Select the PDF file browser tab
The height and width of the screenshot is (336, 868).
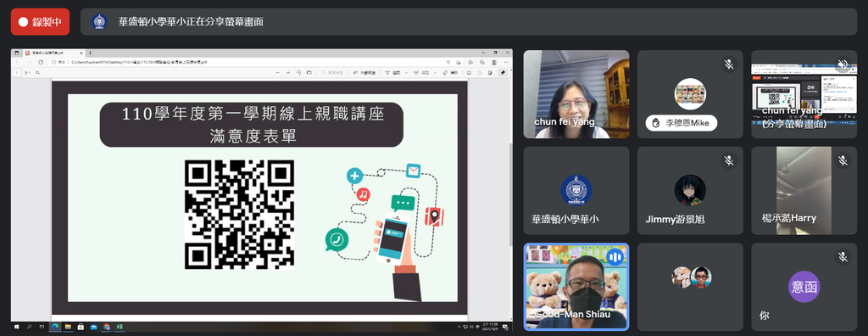(54, 53)
